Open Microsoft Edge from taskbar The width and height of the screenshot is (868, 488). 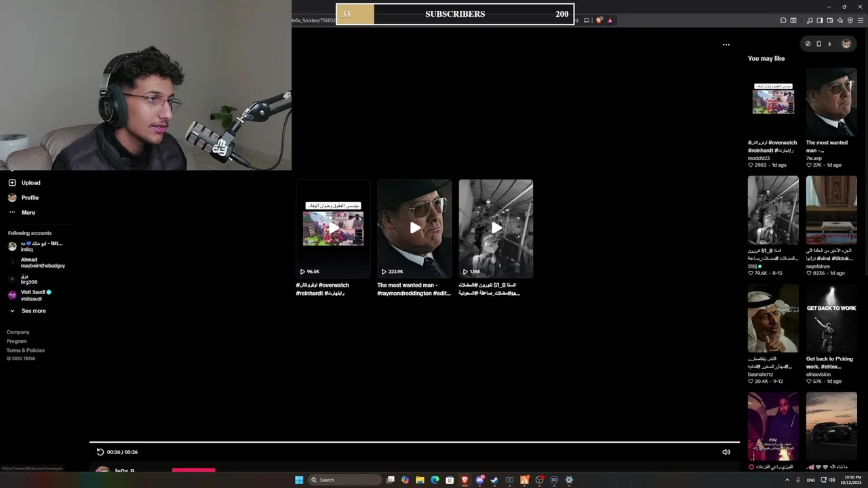tap(435, 480)
